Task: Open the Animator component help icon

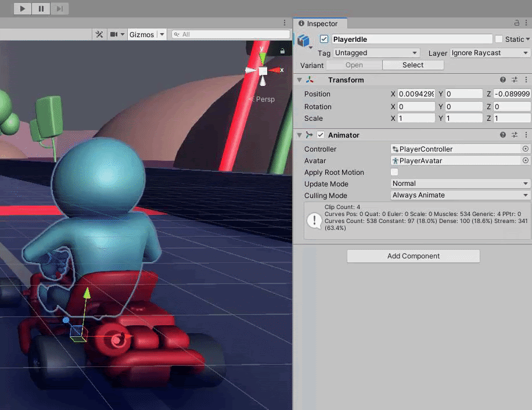Action: [x=503, y=135]
